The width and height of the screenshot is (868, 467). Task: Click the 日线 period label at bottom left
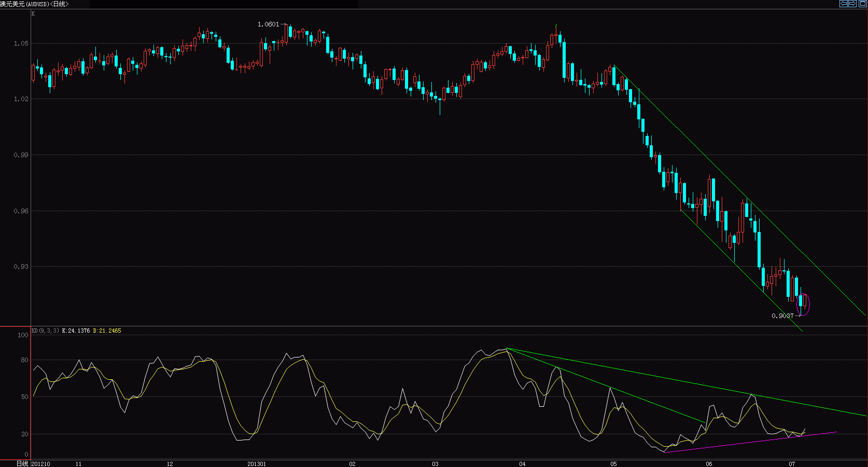(x=22, y=463)
